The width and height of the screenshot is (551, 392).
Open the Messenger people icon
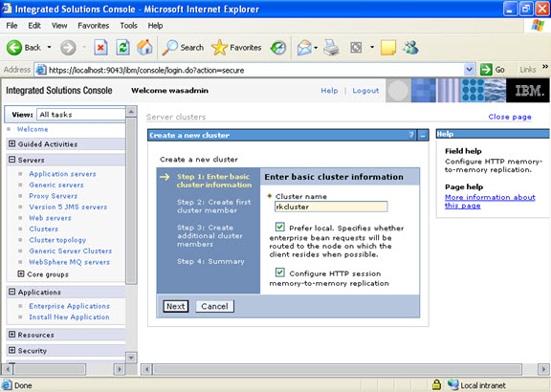[410, 48]
